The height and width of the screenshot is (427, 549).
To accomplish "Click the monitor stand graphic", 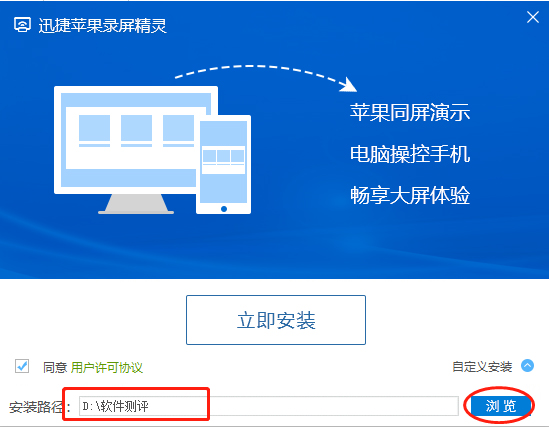I will [136, 204].
